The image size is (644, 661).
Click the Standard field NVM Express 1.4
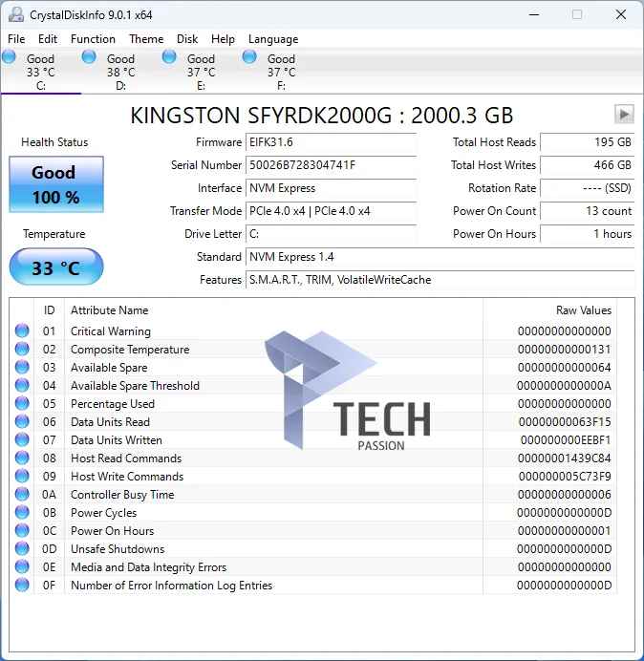[440, 257]
